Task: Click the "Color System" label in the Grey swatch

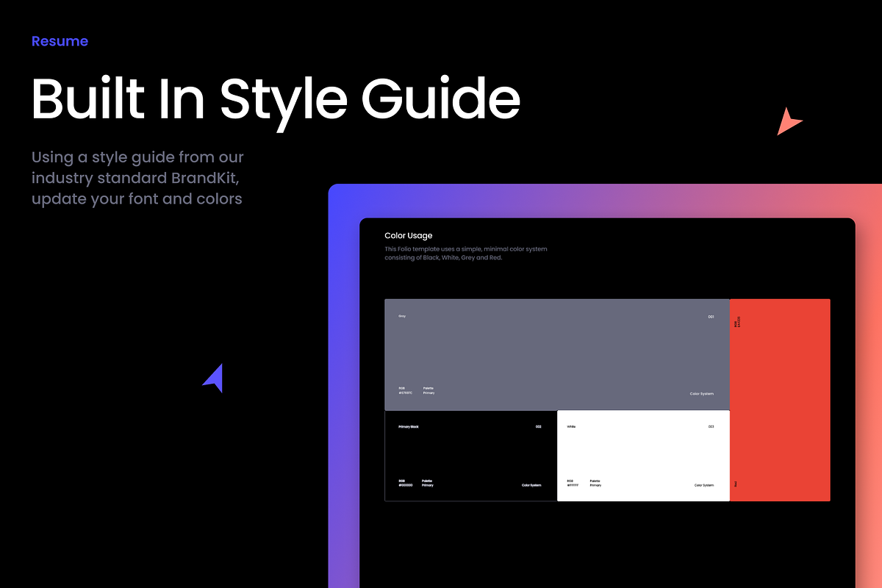Action: [x=702, y=394]
